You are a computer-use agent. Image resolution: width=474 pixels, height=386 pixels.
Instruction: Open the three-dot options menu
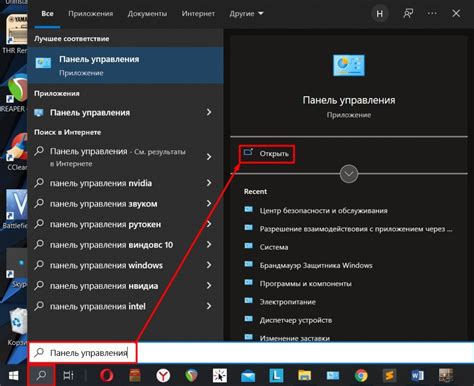[x=432, y=14]
